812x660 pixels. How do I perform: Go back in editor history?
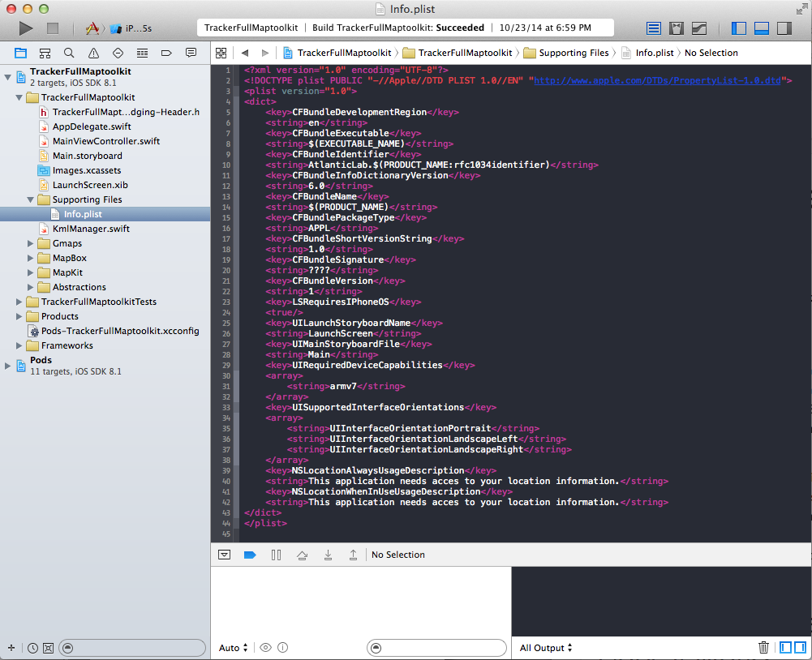245,53
